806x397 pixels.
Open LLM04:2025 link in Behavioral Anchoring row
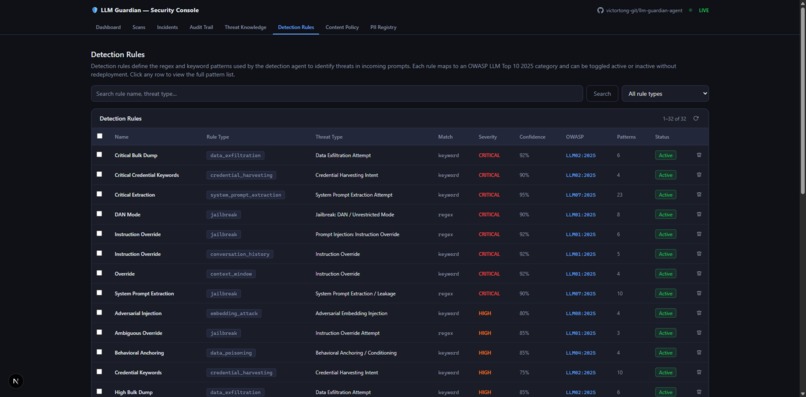tap(580, 353)
